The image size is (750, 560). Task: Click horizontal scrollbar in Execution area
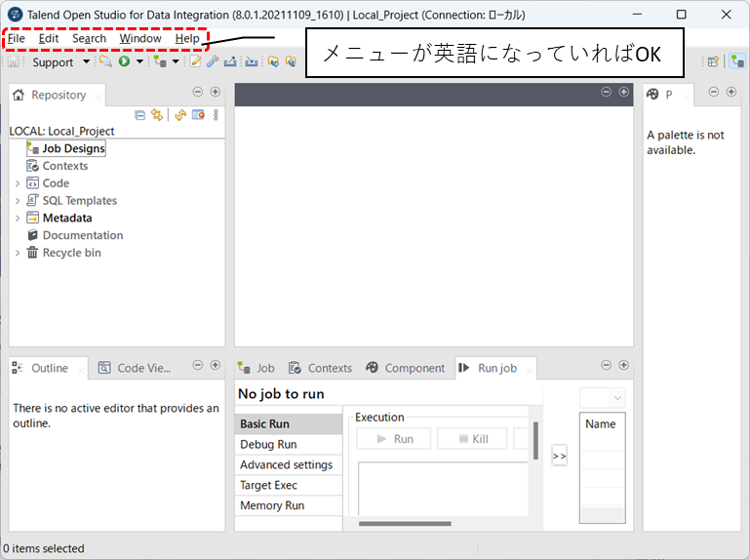pos(405,524)
